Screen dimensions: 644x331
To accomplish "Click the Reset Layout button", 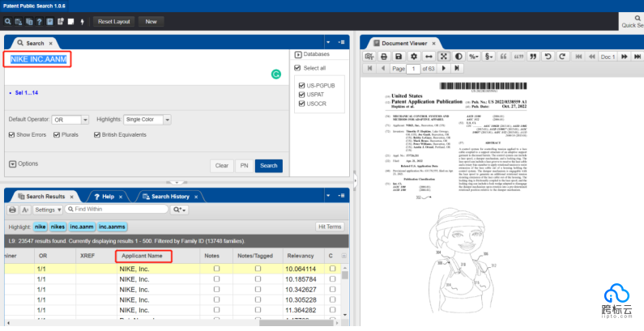I will tap(113, 22).
